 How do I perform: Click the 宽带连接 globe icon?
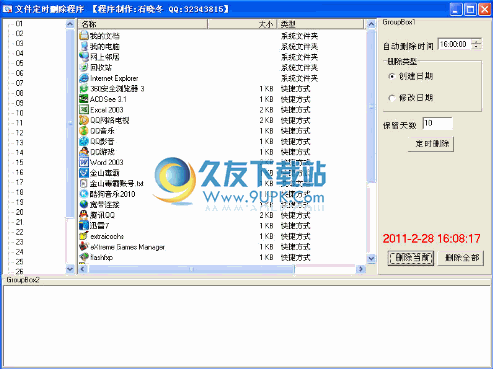(84, 204)
